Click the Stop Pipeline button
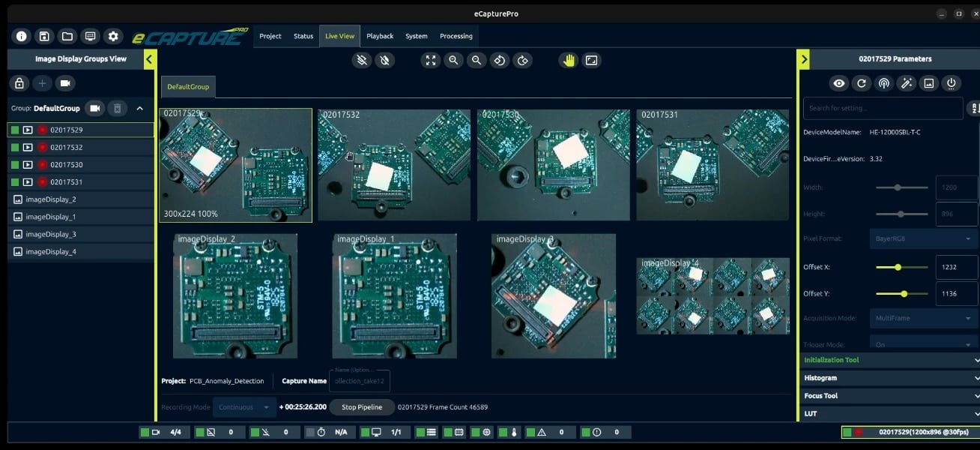The image size is (980, 450). pyautogui.click(x=362, y=407)
